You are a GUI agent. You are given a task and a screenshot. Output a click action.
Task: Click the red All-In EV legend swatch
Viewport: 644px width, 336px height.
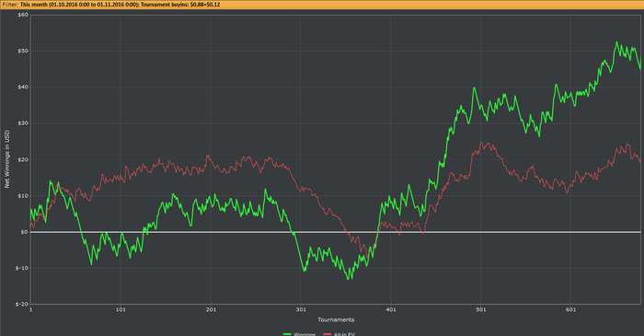point(328,334)
